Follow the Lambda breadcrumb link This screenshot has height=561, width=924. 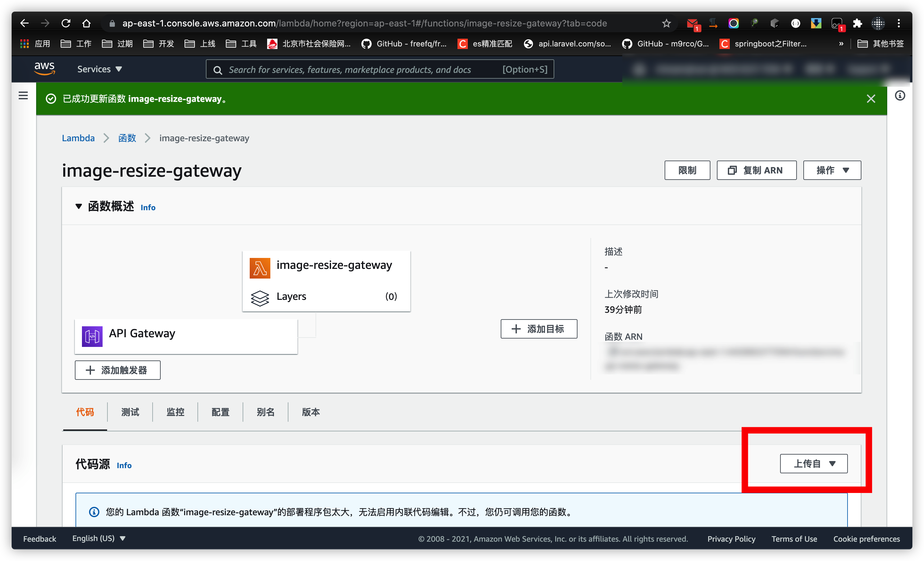tap(78, 138)
